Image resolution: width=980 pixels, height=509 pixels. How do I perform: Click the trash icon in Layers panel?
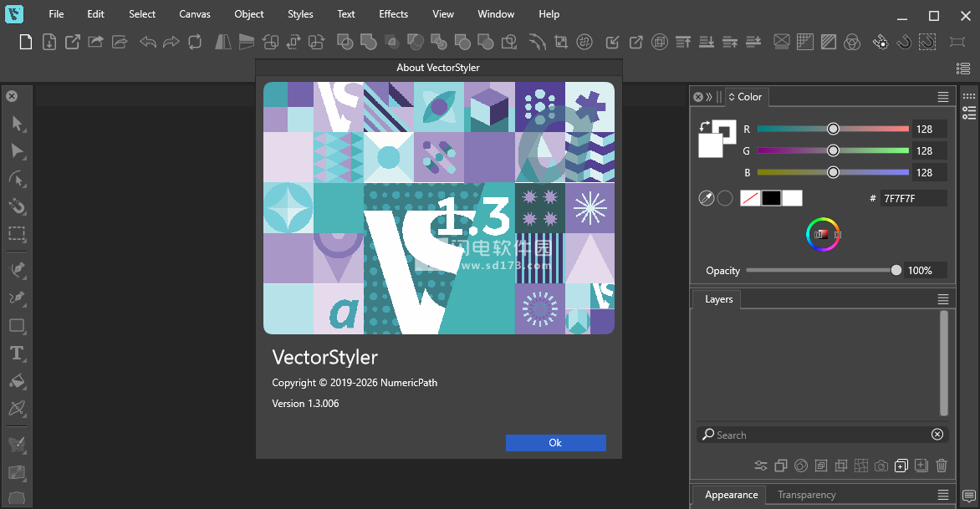coord(942,466)
